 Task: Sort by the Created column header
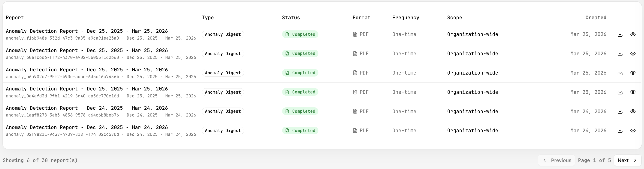tap(596, 17)
